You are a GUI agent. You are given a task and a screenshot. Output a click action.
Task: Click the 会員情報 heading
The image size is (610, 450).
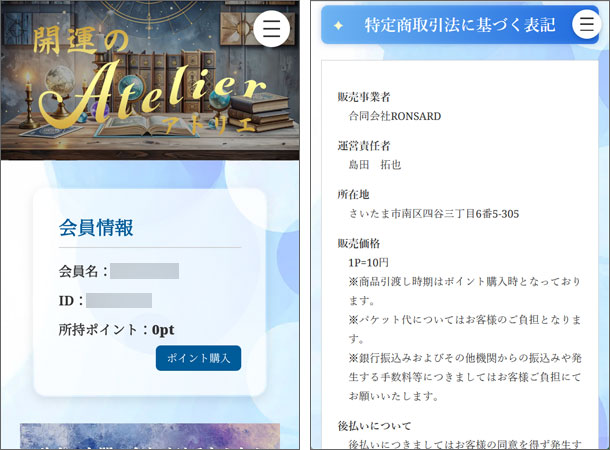(x=96, y=227)
